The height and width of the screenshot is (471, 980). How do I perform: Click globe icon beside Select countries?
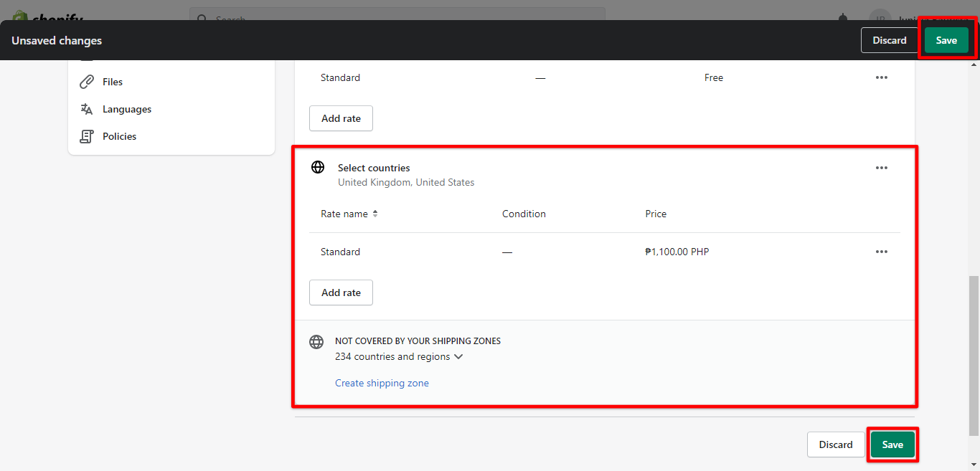[x=318, y=168]
